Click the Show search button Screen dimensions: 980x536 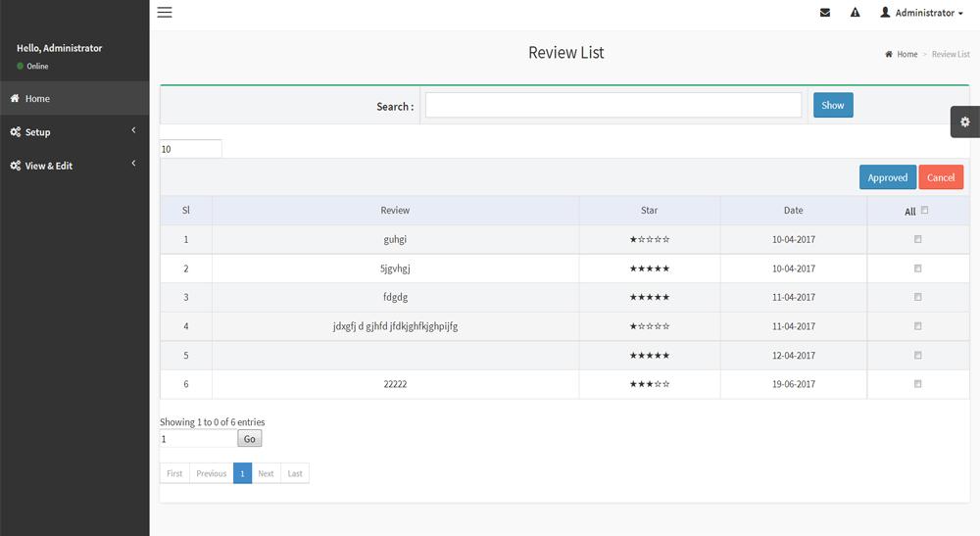tap(833, 106)
